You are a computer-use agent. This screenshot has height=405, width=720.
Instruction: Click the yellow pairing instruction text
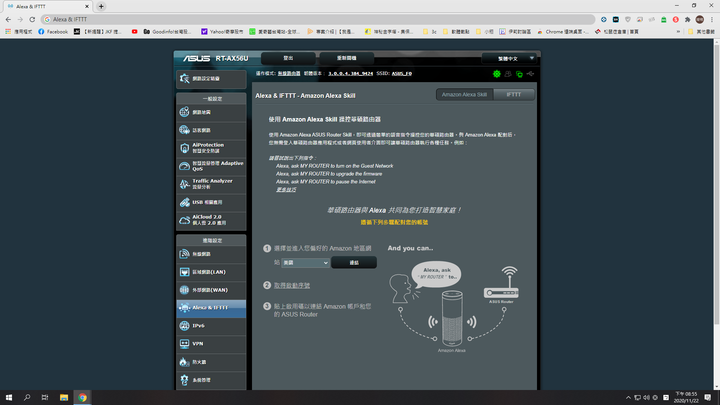coord(394,222)
